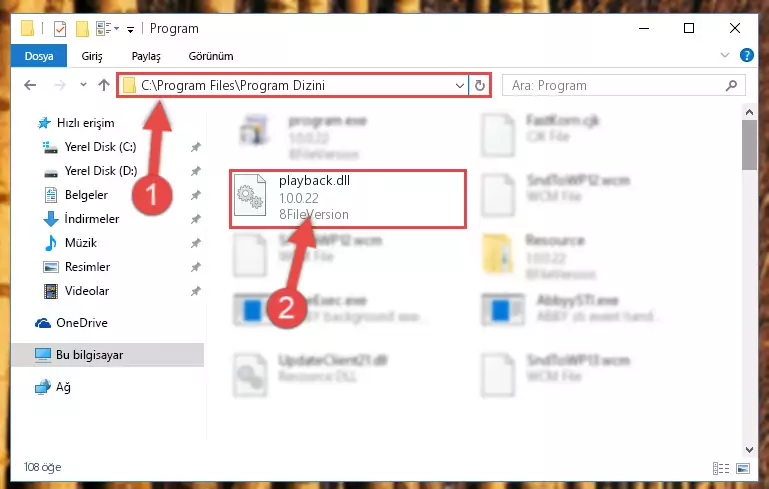Click the Properties quick access icon
Screen dimensions: 769x489
coord(60,29)
